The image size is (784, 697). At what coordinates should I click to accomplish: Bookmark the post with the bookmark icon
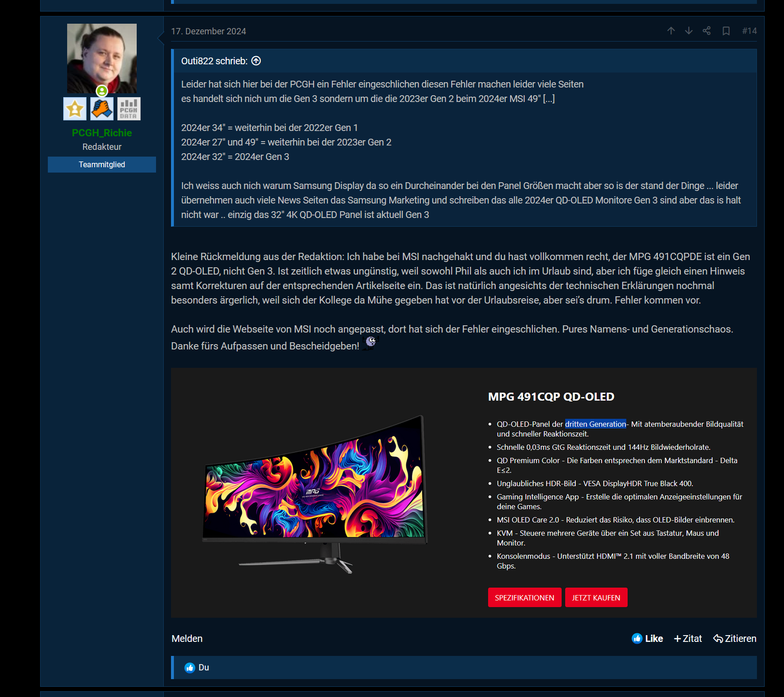click(725, 30)
